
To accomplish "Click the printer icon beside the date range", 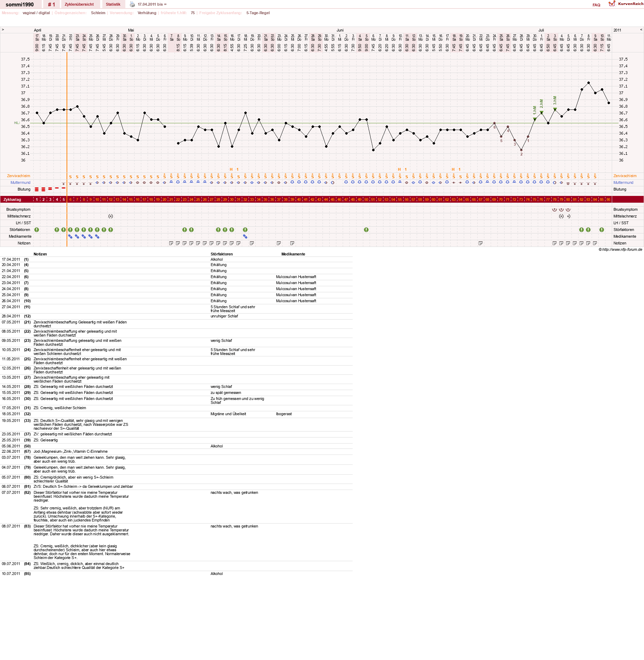I will [132, 4].
